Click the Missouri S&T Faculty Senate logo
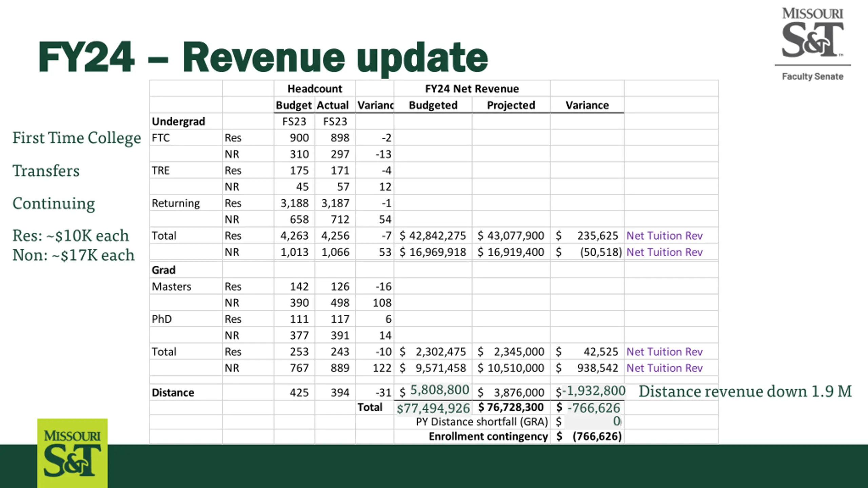 click(813, 44)
